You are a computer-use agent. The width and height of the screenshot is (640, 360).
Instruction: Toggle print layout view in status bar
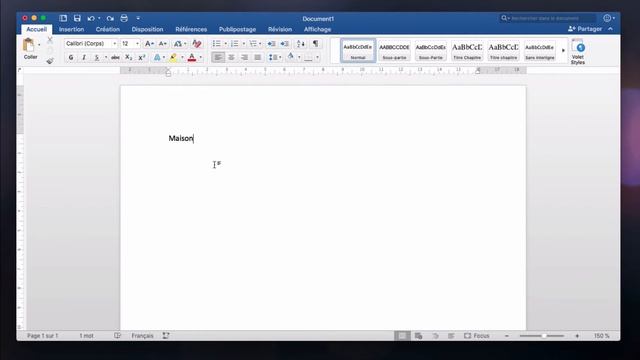pos(402,336)
